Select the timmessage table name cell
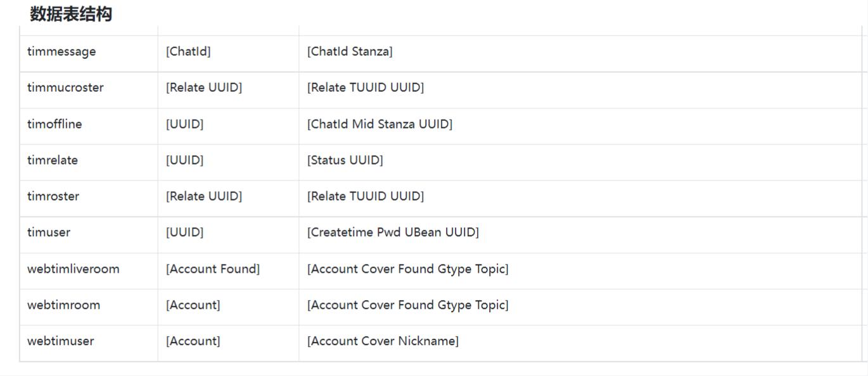Viewport: 868px width, 376px height. (x=61, y=52)
